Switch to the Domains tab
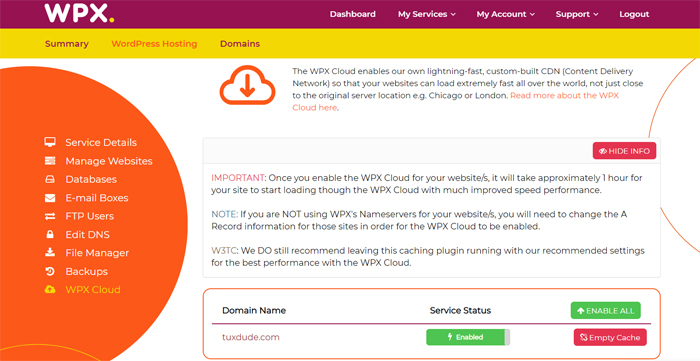The height and width of the screenshot is (361, 700). click(240, 44)
